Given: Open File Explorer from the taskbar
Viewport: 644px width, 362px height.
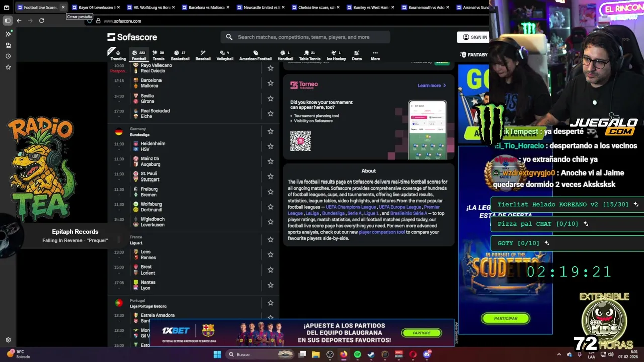Looking at the screenshot, I should pyautogui.click(x=316, y=354).
